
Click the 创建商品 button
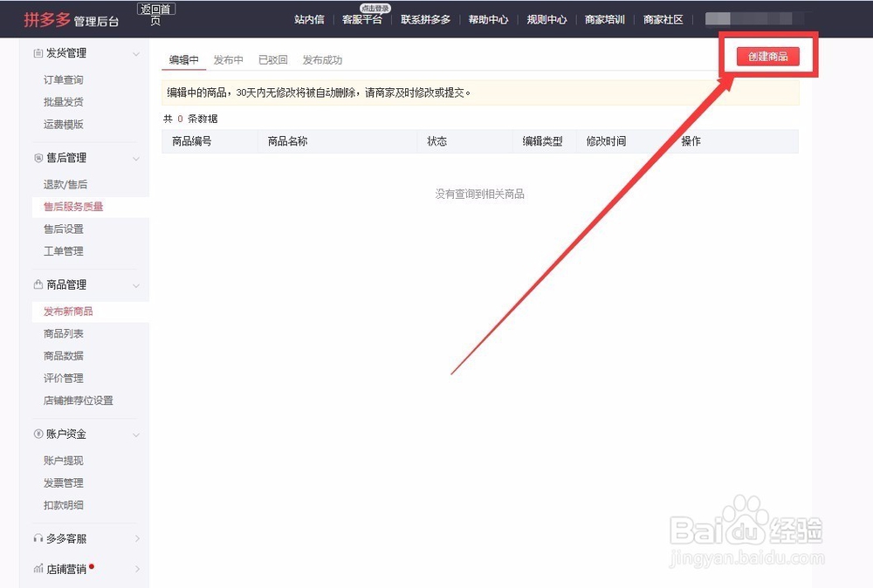[x=767, y=56]
